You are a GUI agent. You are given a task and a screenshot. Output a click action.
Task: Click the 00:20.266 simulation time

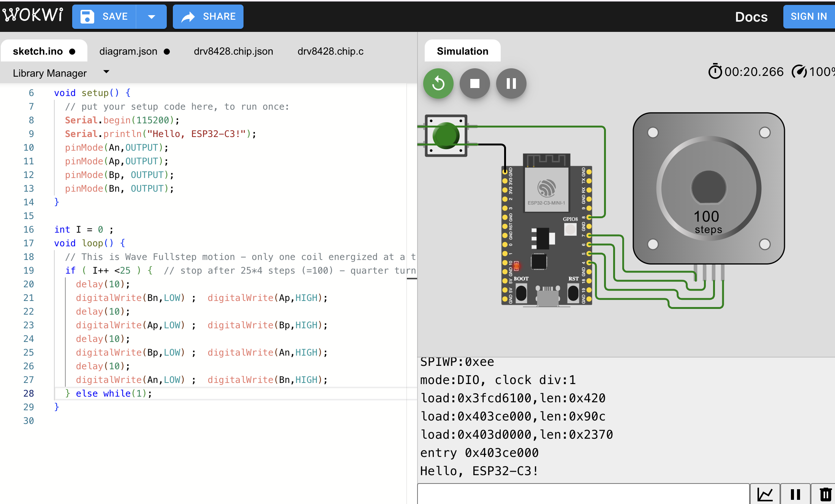(754, 71)
